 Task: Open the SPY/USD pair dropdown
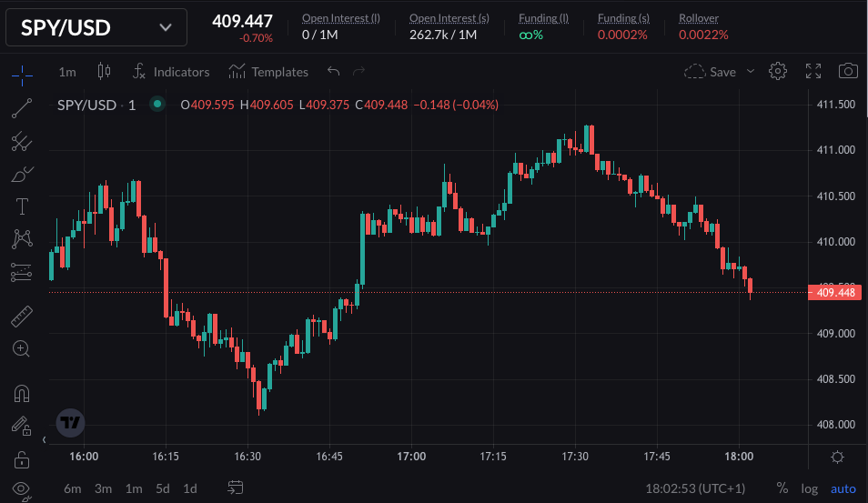96,27
